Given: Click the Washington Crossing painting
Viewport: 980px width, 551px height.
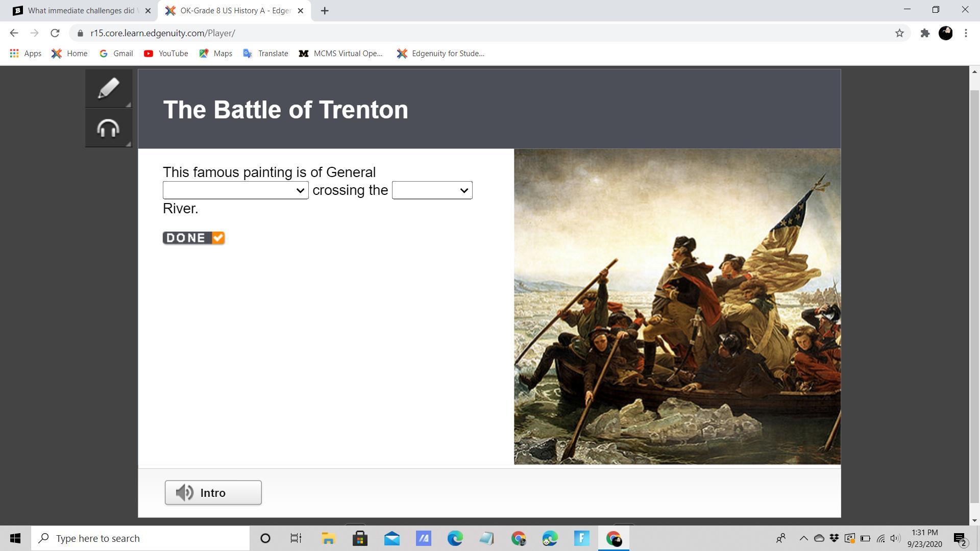Looking at the screenshot, I should click(677, 307).
